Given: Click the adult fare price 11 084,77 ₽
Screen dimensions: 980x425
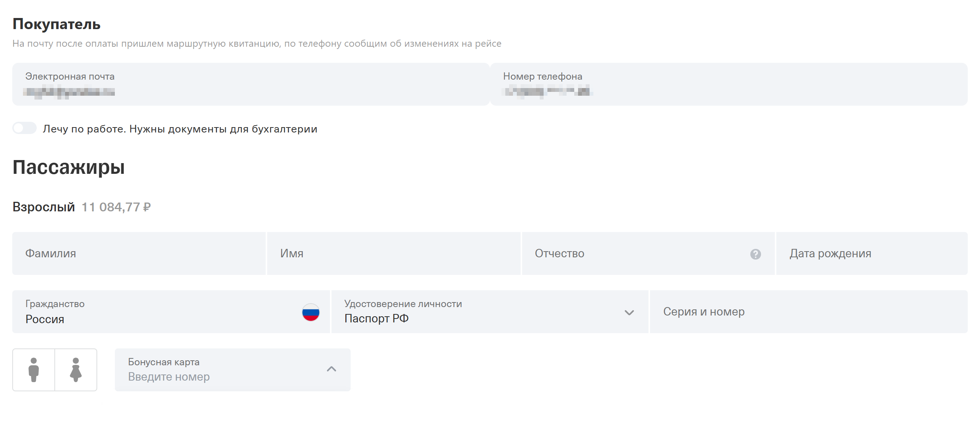Looking at the screenshot, I should pos(116,207).
